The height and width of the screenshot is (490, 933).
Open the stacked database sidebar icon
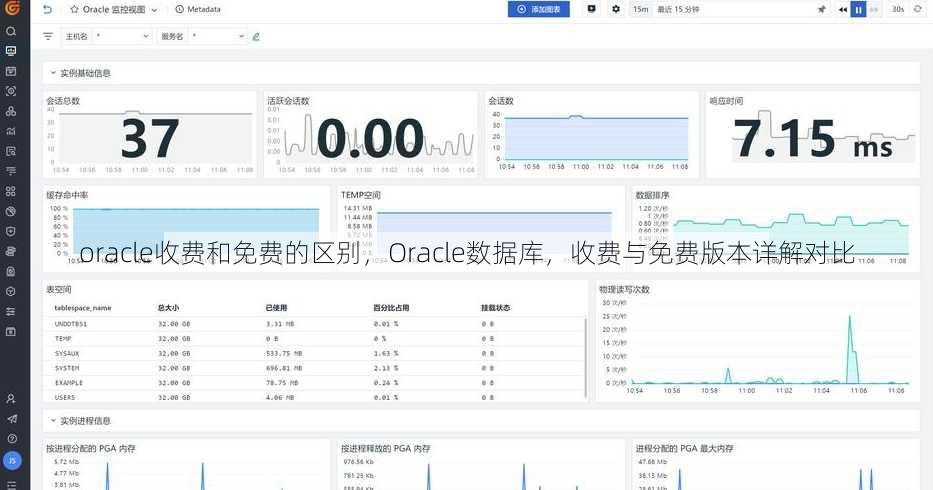(11, 251)
